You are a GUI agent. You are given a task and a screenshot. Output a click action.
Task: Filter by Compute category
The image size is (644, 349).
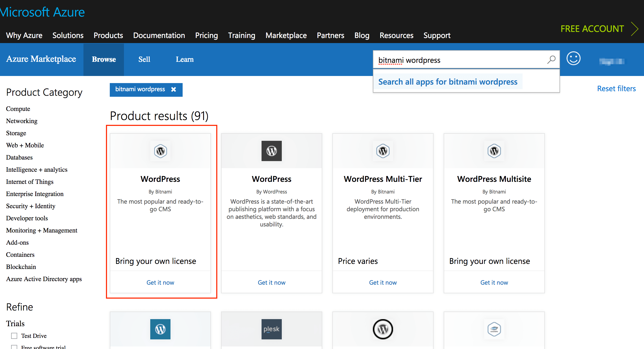point(18,109)
